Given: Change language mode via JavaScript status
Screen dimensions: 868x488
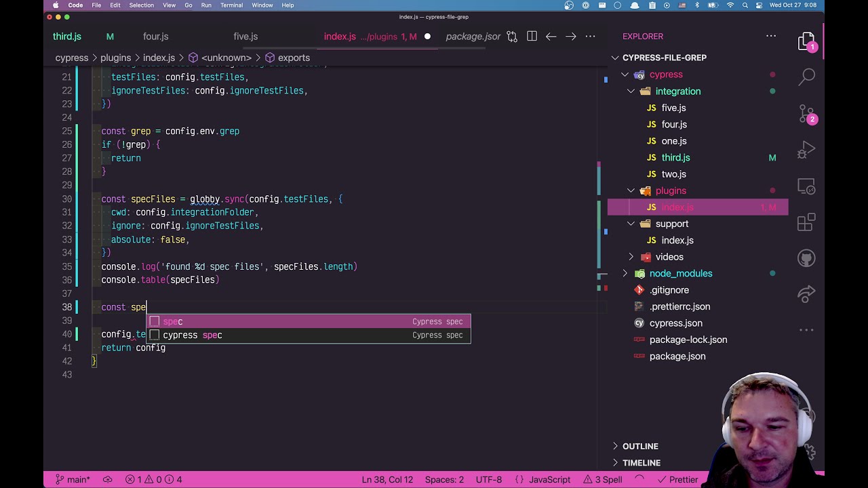Looking at the screenshot, I should [x=551, y=479].
